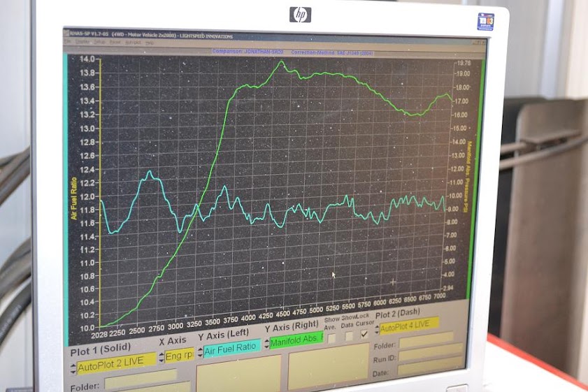Select the Air Fuel Ratio field
Image resolution: width=588 pixels, height=392 pixels.
(232, 348)
